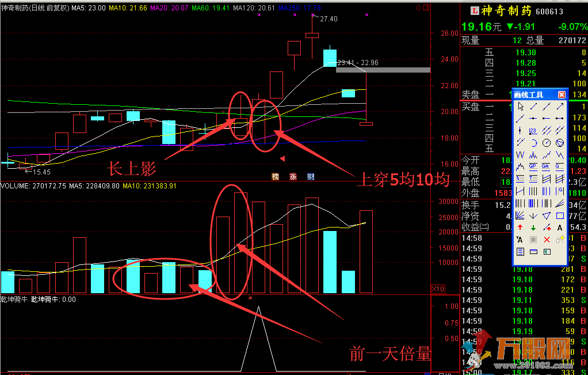Click the MA120: 20.61 indicator label
588x375 pixels.
pos(254,8)
